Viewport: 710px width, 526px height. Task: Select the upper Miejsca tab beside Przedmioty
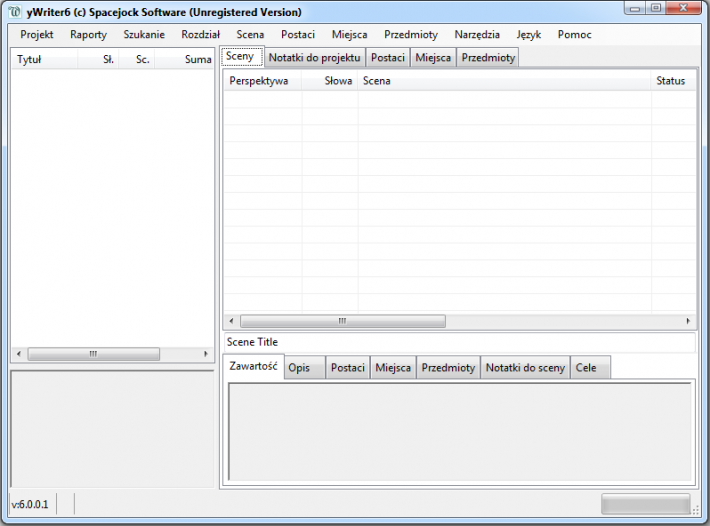[433, 58]
